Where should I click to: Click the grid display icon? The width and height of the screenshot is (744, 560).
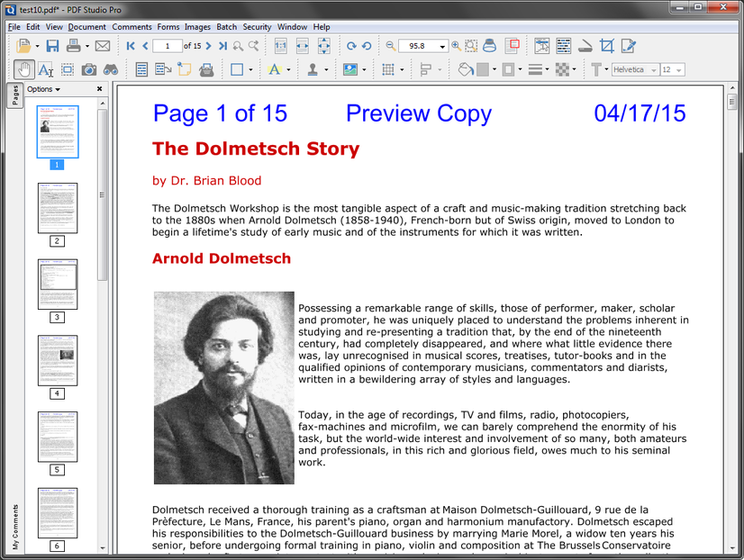388,69
